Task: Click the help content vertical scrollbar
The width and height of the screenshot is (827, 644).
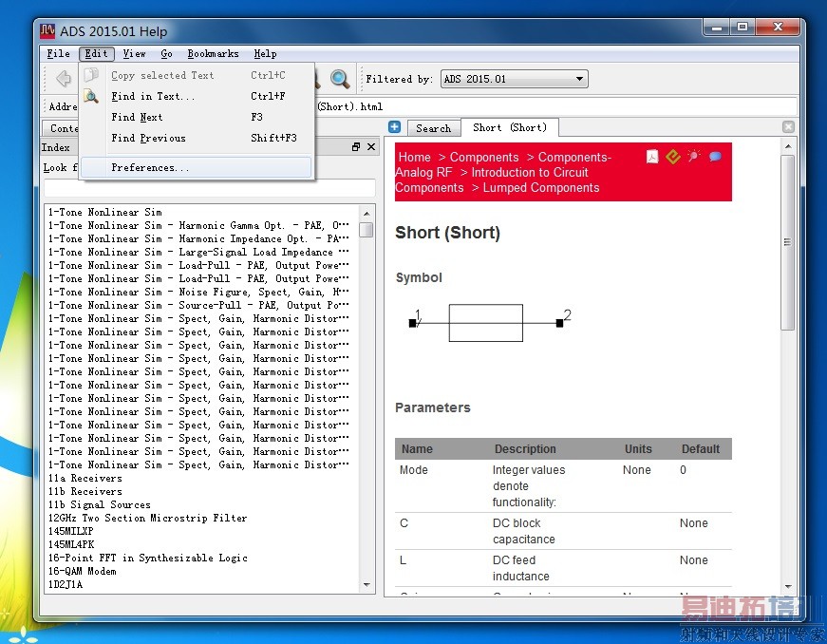Action: [x=787, y=243]
